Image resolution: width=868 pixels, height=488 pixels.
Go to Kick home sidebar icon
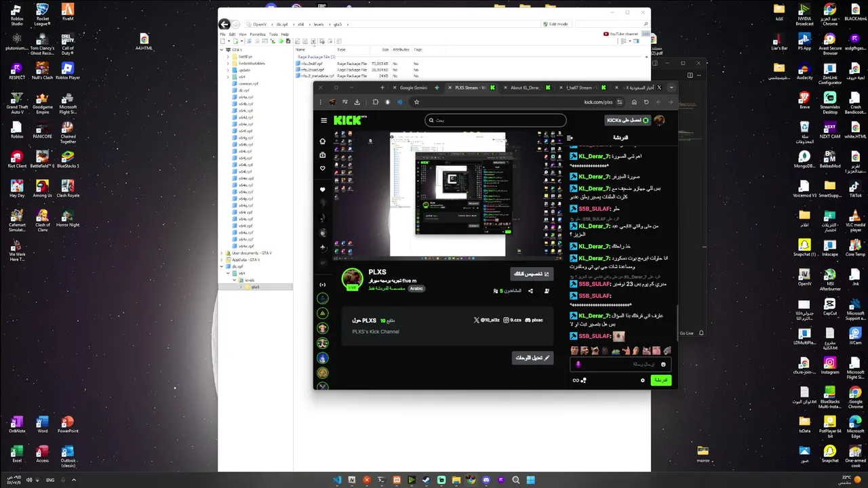pos(323,141)
